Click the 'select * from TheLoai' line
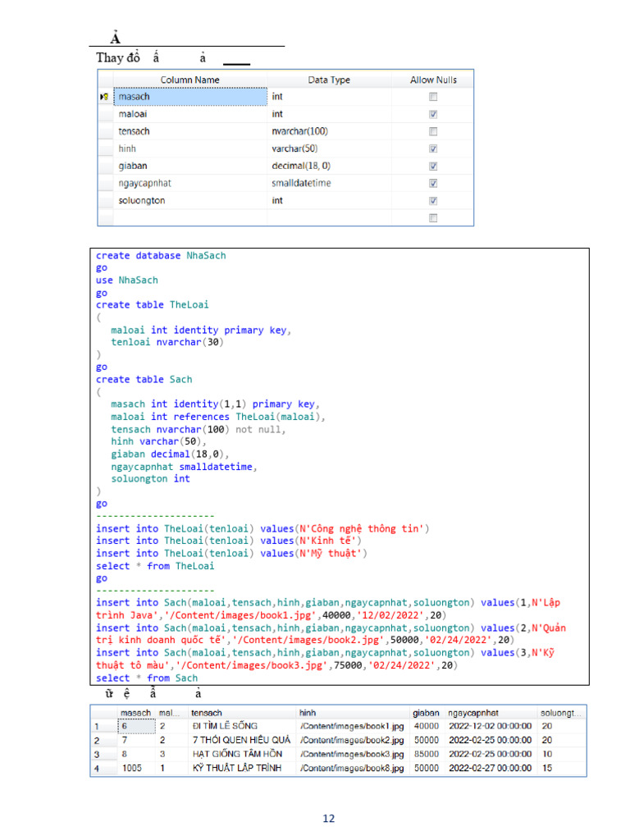The image size is (630, 840). [155, 566]
